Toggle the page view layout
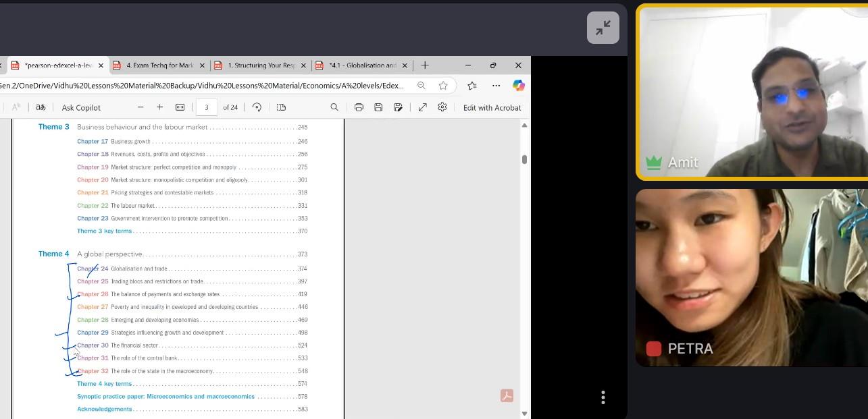This screenshot has height=419, width=868. click(282, 107)
